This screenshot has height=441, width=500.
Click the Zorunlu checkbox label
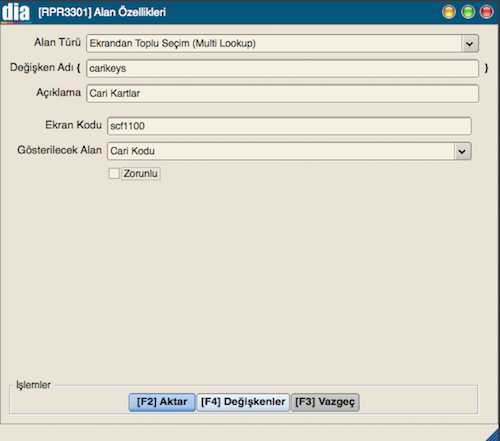141,174
